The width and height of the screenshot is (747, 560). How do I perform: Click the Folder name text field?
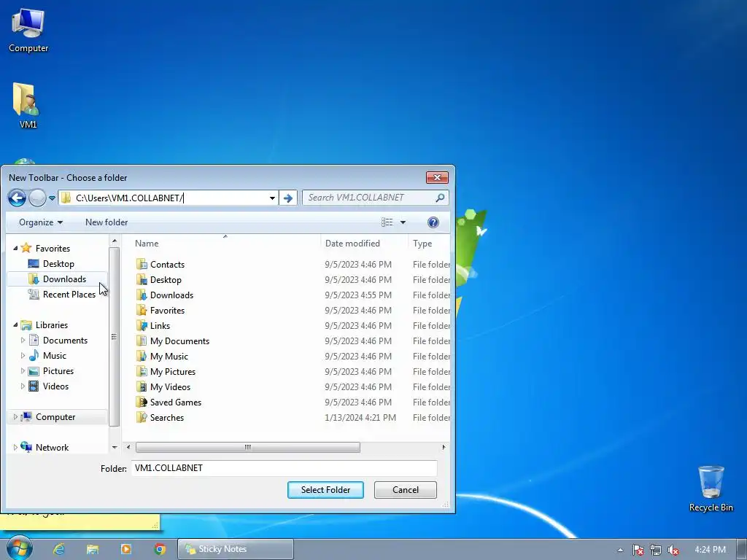pos(284,468)
